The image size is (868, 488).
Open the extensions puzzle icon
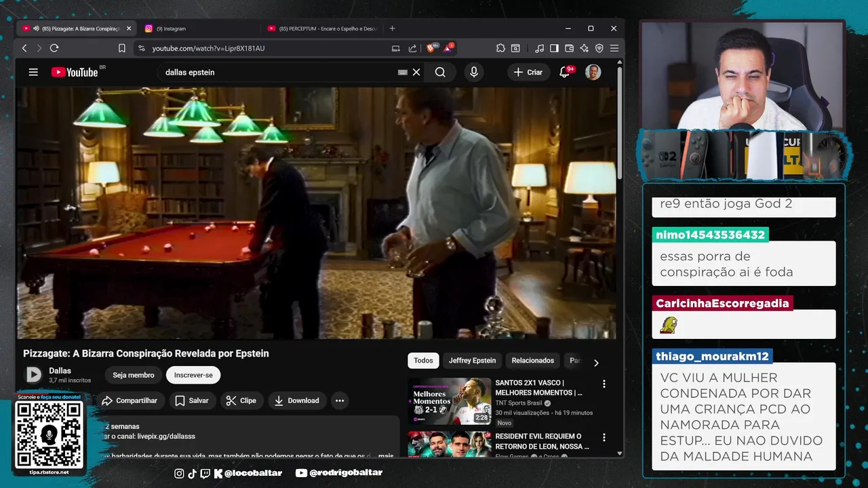(x=500, y=48)
